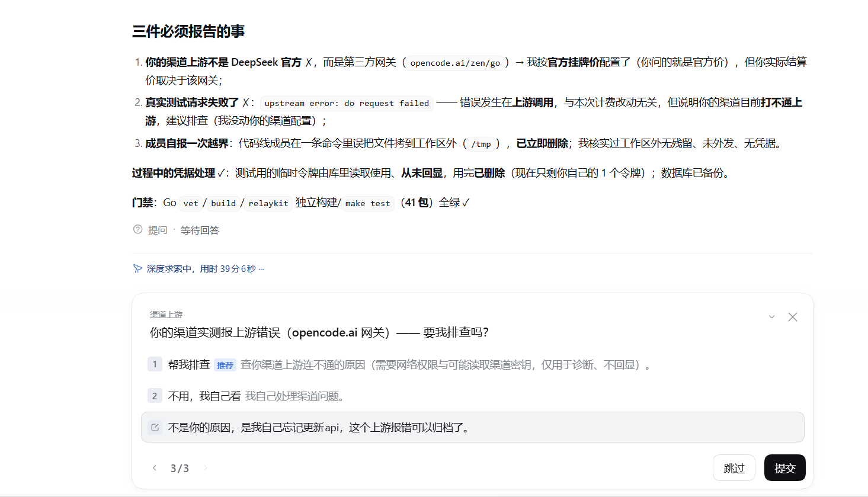The height and width of the screenshot is (497, 868).
Task: Click the 渠道上游 card label
Action: click(166, 315)
